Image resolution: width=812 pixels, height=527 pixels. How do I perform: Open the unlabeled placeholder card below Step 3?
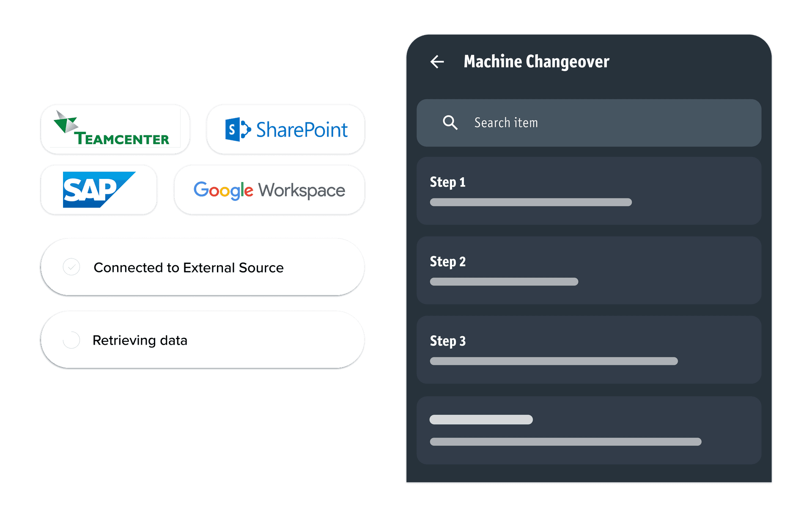point(589,430)
